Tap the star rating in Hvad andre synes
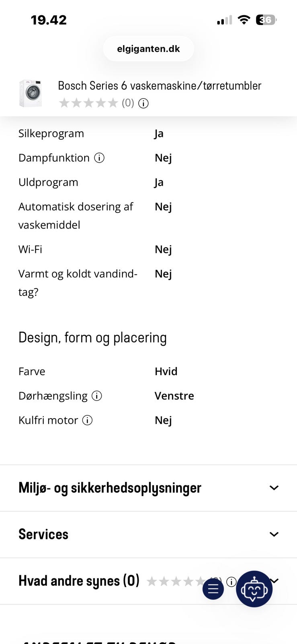Screen dimensions: 297x644 [184, 582]
